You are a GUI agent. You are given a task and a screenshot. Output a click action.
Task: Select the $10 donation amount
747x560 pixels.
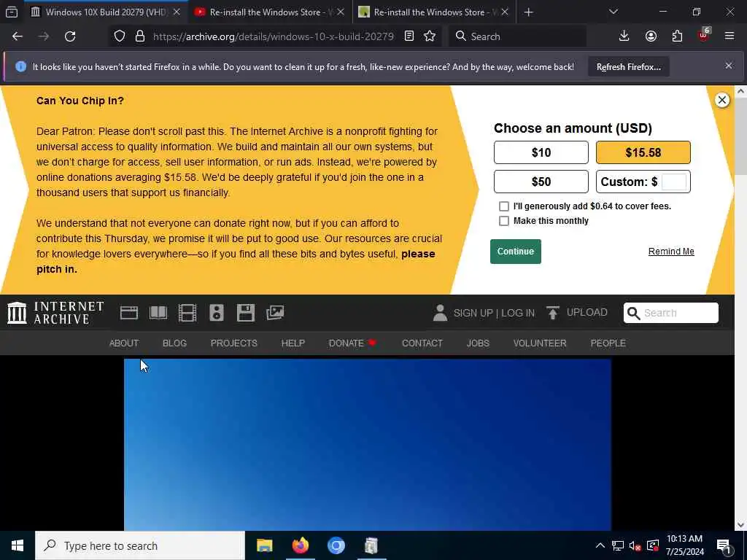pyautogui.click(x=541, y=152)
